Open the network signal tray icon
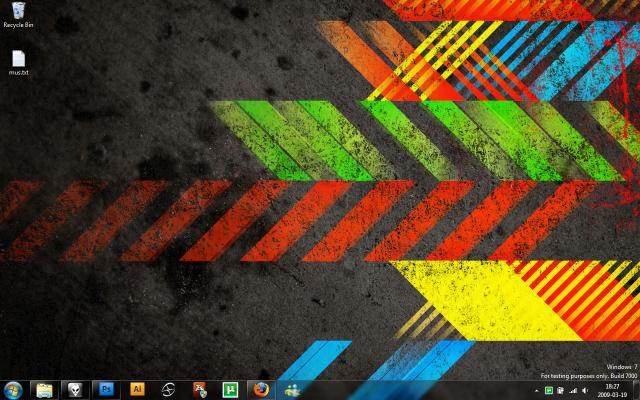This screenshot has height=400, width=640. click(x=573, y=391)
